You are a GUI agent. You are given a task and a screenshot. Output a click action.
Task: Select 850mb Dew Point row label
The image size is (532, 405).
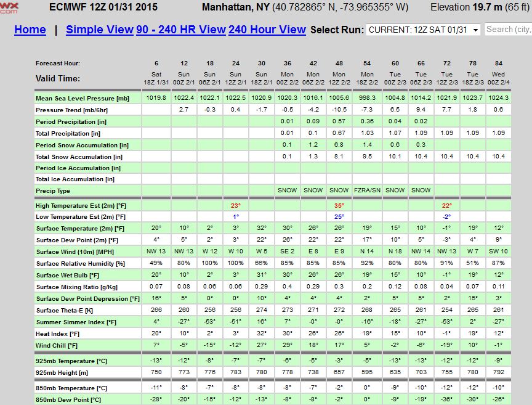pos(68,400)
